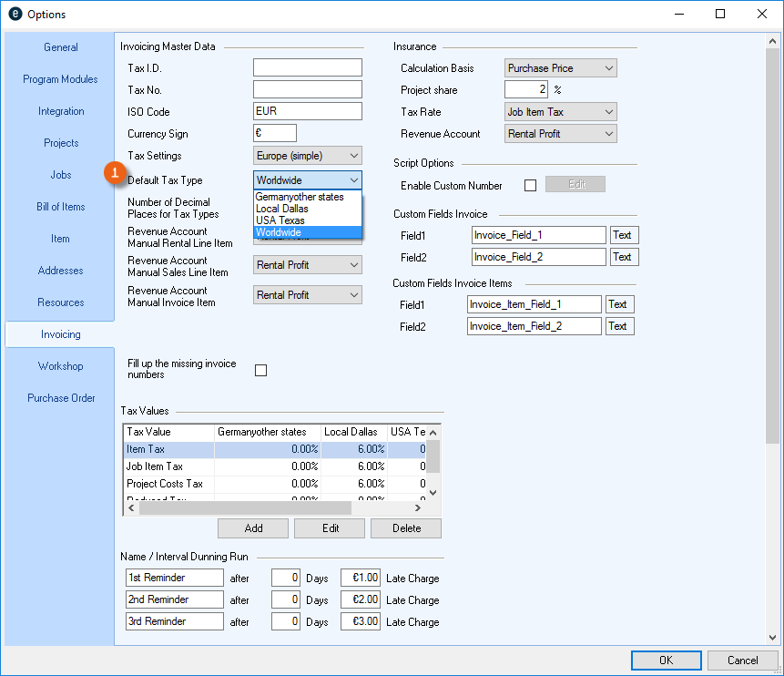Click the app logo icon in title bar
This screenshot has width=784, height=676.
(x=15, y=15)
